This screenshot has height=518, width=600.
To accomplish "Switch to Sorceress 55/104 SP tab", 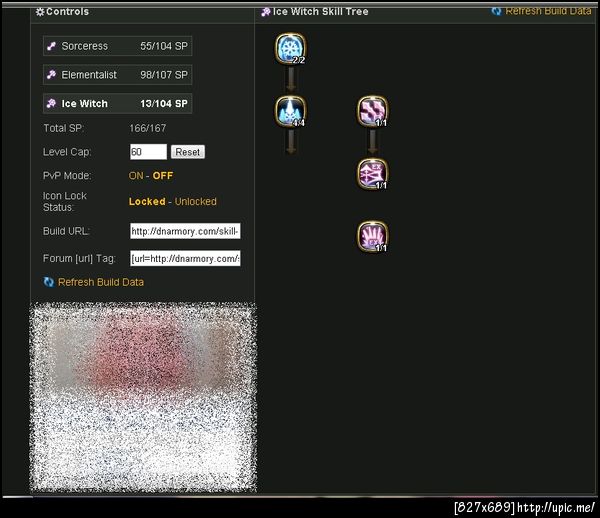I will tap(117, 46).
